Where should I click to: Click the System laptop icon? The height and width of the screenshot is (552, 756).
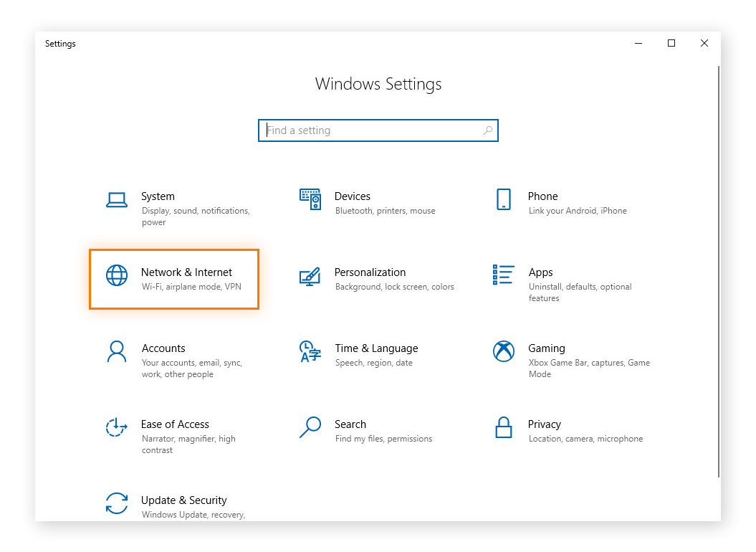click(x=117, y=200)
